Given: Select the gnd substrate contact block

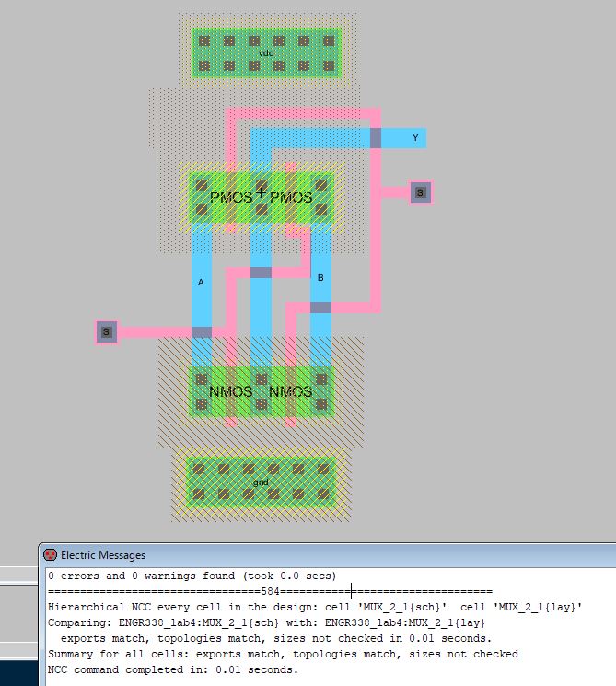Looking at the screenshot, I should pos(261,482).
